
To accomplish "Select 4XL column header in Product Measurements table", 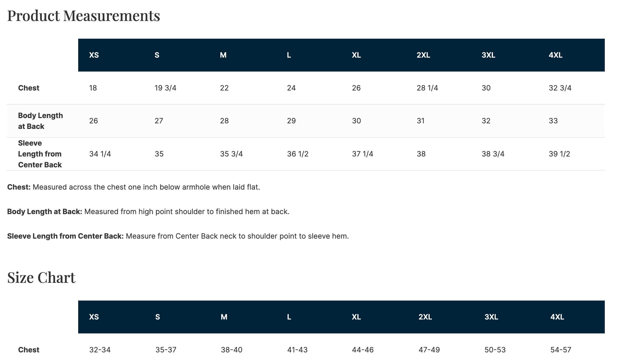I will (x=555, y=55).
